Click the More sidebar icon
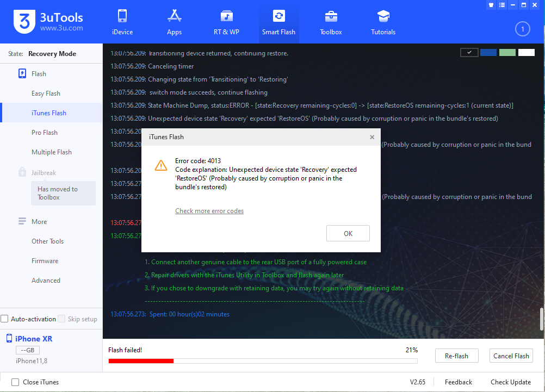Viewport: 545px width, 392px height. point(22,221)
